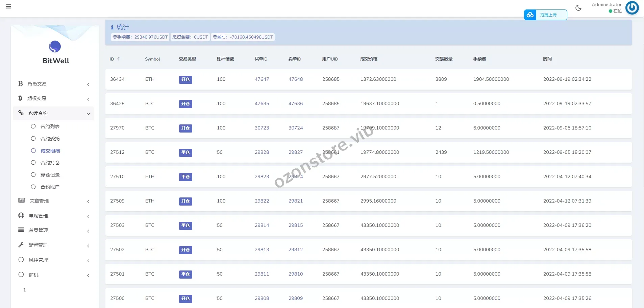Expand the 风控管理 menu chevron
This screenshot has height=308, width=644.
point(88,261)
